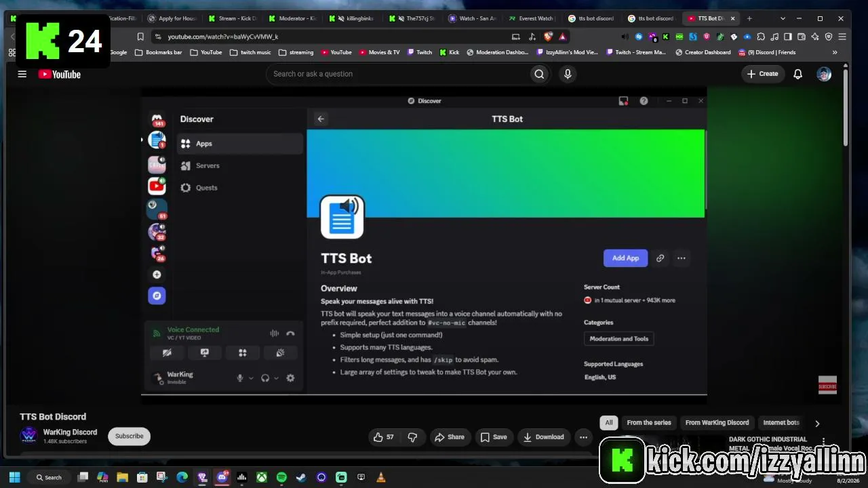Screen dimensions: 868x488
Task: Launch an activity from voice panel
Action: click(x=242, y=352)
